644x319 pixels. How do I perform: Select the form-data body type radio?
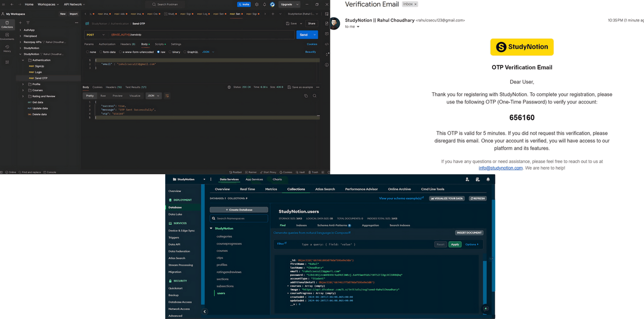click(x=100, y=52)
